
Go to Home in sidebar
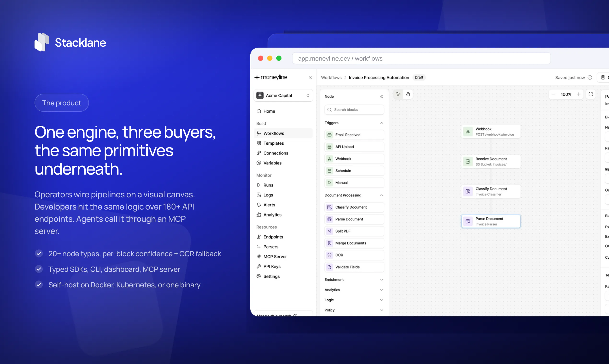tap(283, 111)
